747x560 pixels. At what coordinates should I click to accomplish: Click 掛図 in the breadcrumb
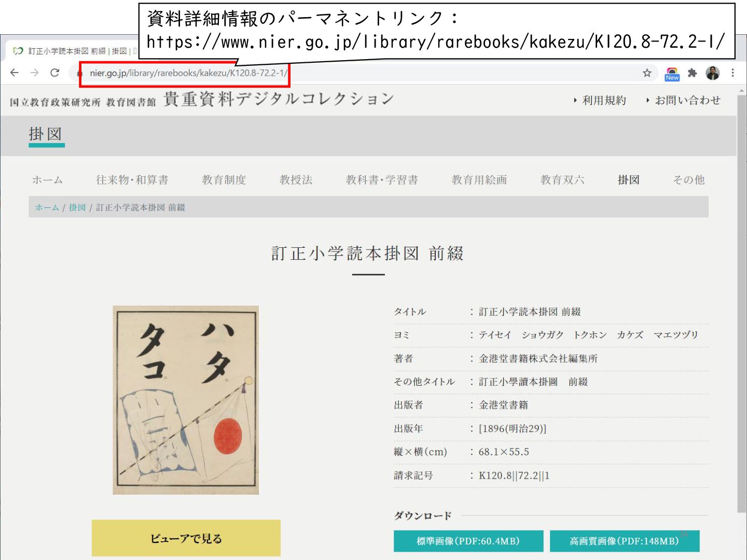77,207
